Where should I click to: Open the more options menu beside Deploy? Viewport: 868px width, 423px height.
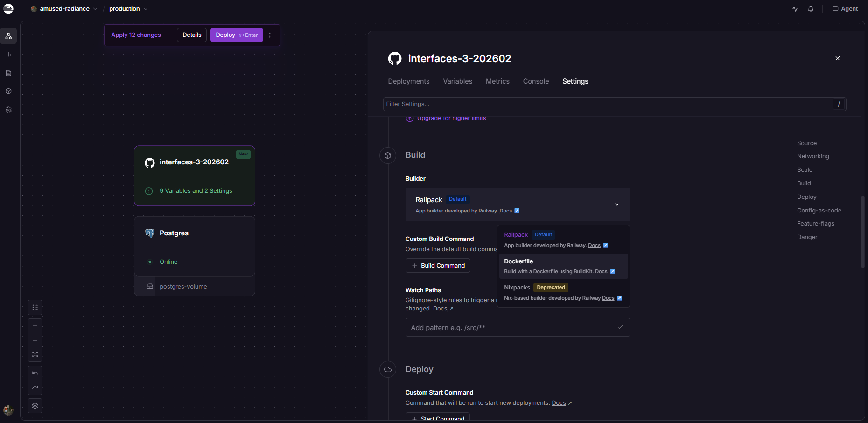click(270, 35)
